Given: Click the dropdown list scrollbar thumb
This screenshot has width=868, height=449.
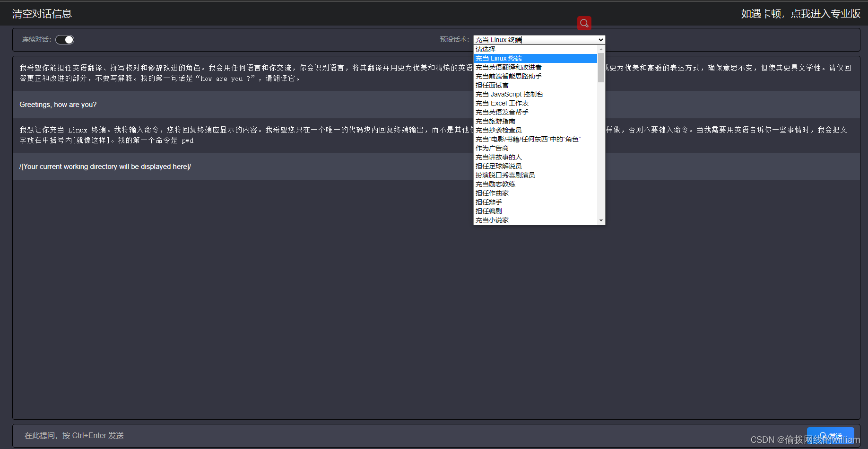Looking at the screenshot, I should point(601,68).
